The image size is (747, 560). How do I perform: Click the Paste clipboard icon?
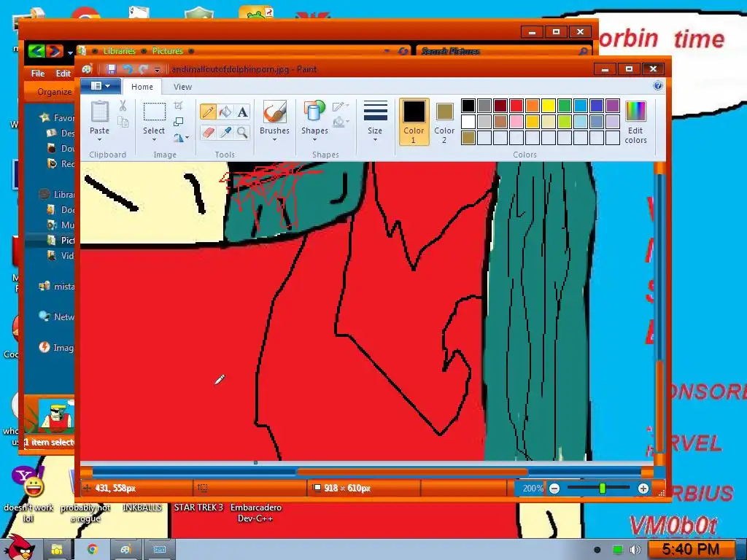pyautogui.click(x=99, y=112)
